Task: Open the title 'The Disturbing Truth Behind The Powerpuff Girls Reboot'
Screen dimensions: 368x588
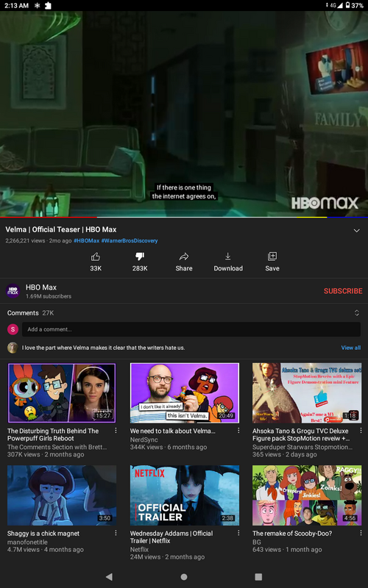Action: point(53,434)
